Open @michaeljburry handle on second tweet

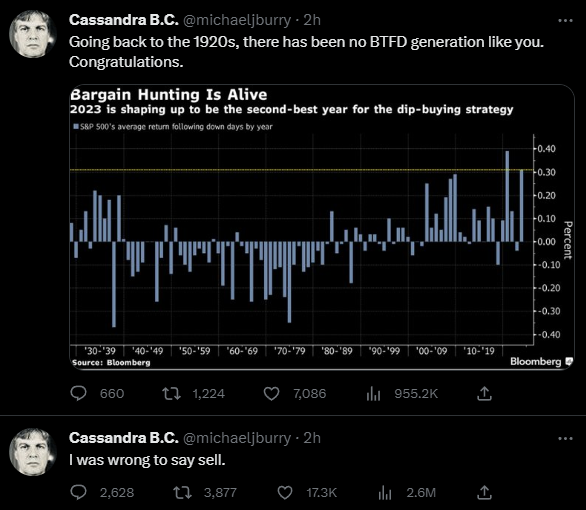237,438
